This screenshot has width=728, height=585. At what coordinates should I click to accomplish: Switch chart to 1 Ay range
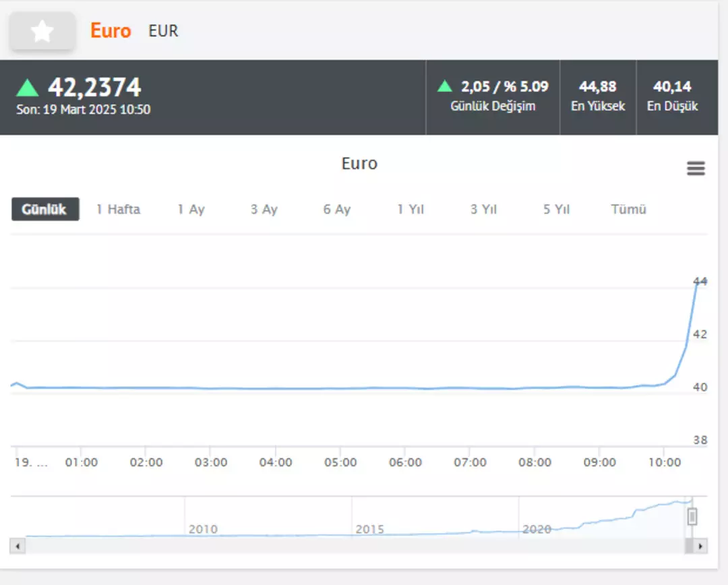(x=191, y=210)
